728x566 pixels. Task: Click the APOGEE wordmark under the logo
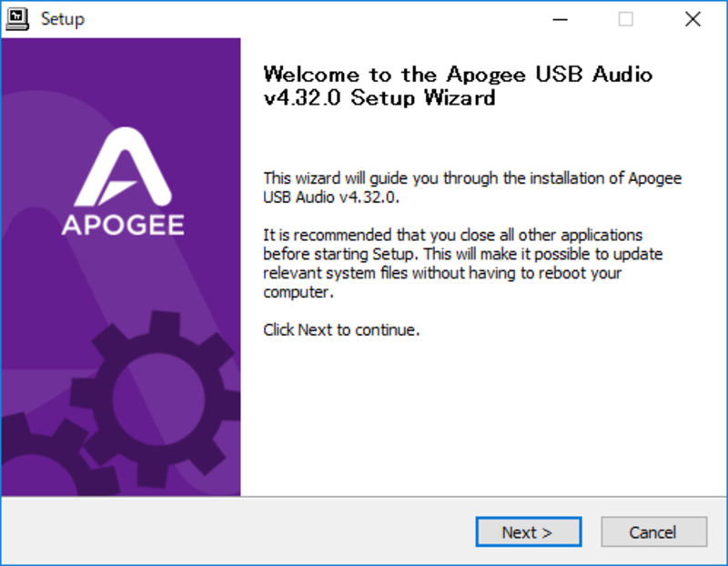pos(123,225)
